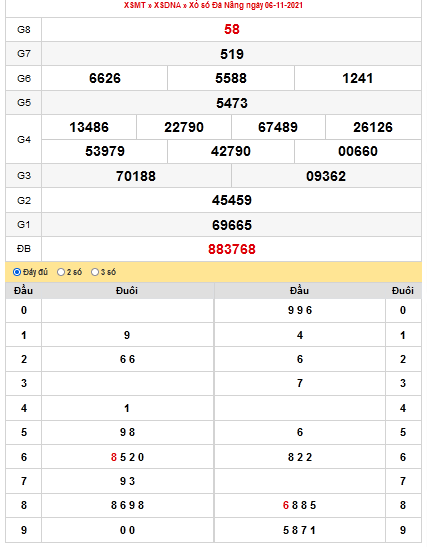This screenshot has width=427, height=547.
Task: Click the G8 prize number 58
Action: click(232, 29)
